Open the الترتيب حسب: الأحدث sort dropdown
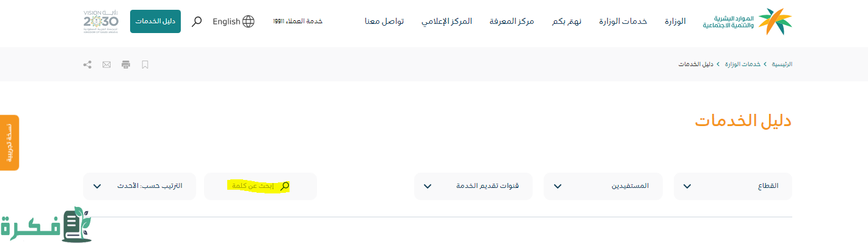This screenshot has height=243, width=868. 139,186
